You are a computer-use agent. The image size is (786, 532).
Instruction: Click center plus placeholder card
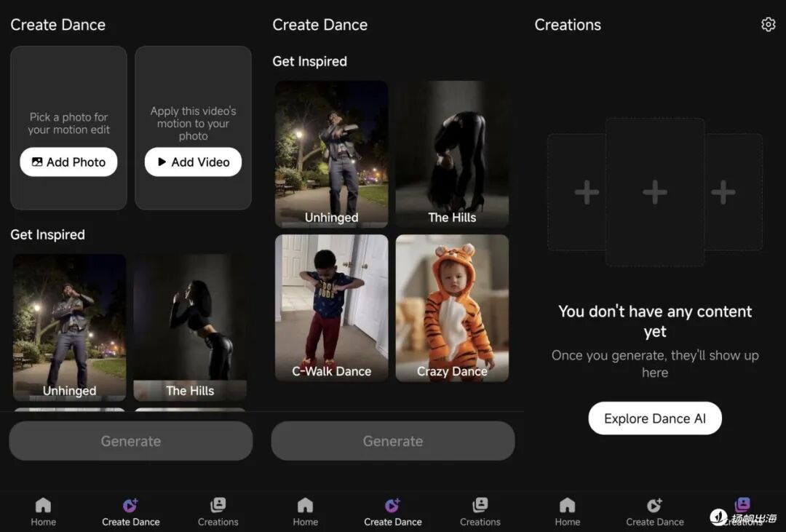655,192
